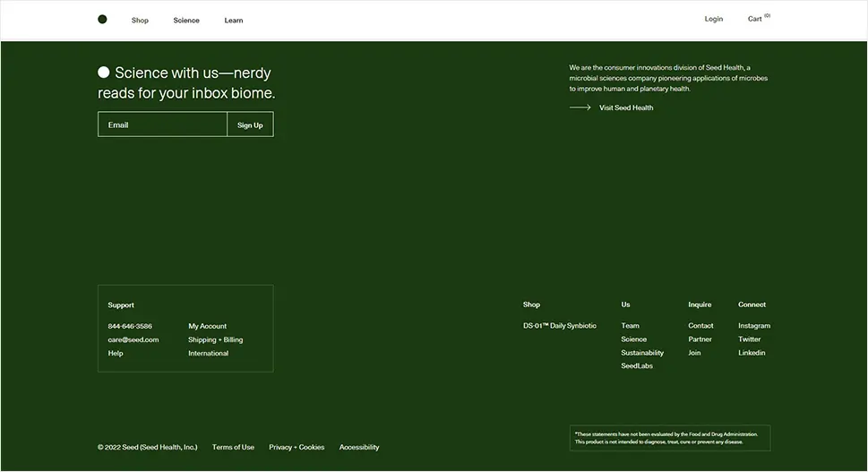
Task: Click the Contact link under Inquire
Action: (x=700, y=326)
